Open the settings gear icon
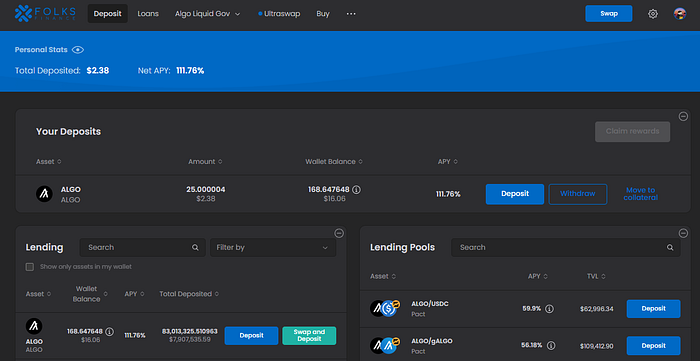The image size is (700, 361). [x=653, y=14]
